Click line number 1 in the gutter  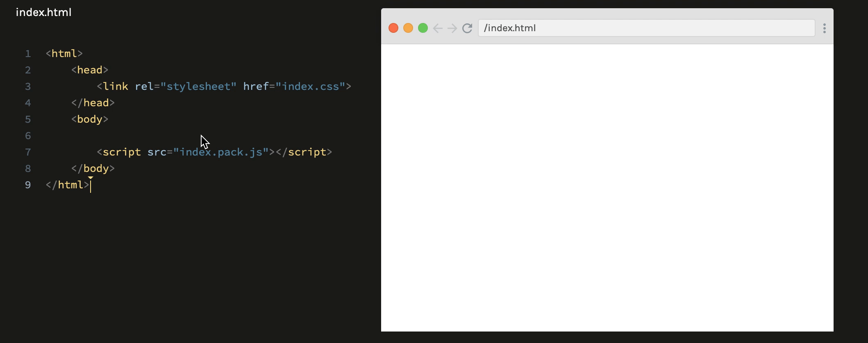point(28,54)
